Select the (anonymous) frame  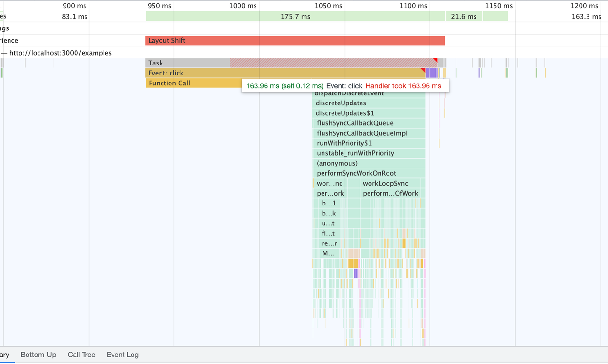click(x=368, y=163)
